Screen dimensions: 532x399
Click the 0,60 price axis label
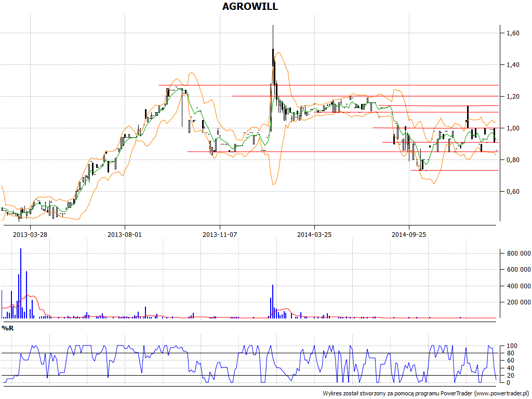pos(513,191)
